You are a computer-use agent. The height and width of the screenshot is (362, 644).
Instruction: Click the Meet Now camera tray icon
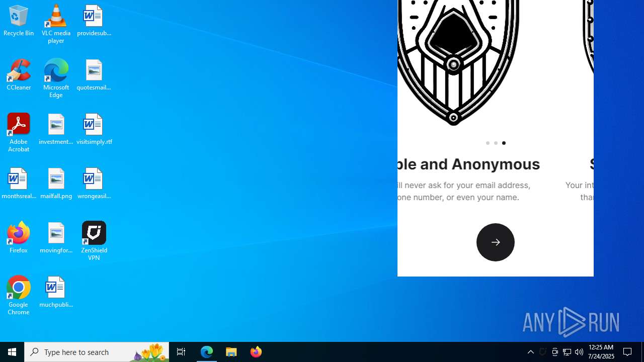(555, 352)
